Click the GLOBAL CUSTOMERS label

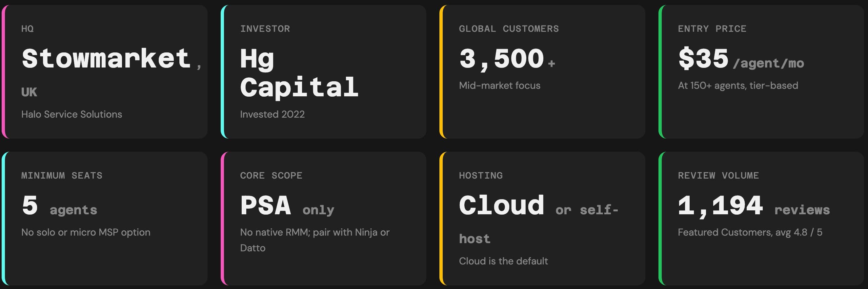point(509,29)
